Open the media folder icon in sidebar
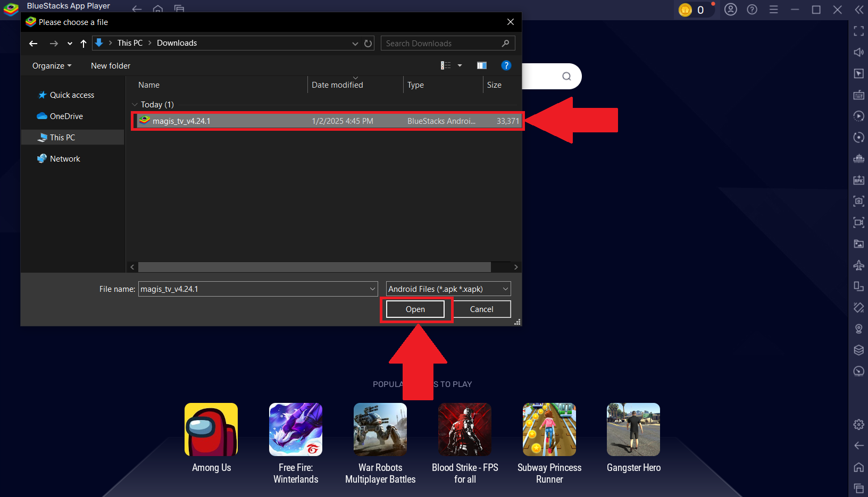 coord(858,244)
